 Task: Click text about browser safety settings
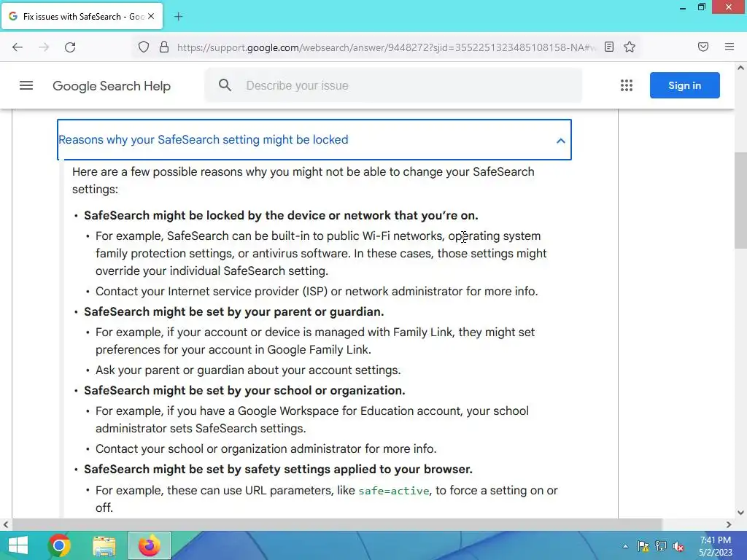point(278,470)
